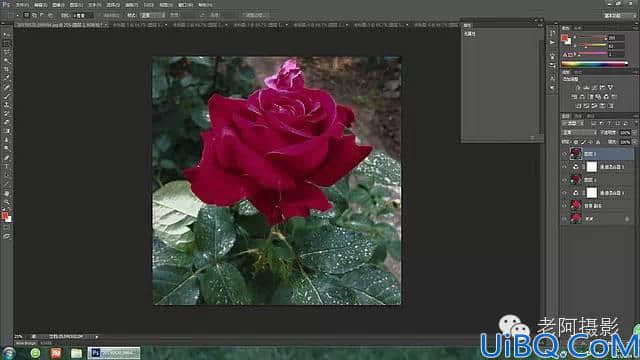
Task: Hide the selected top rose layer
Action: pos(565,154)
